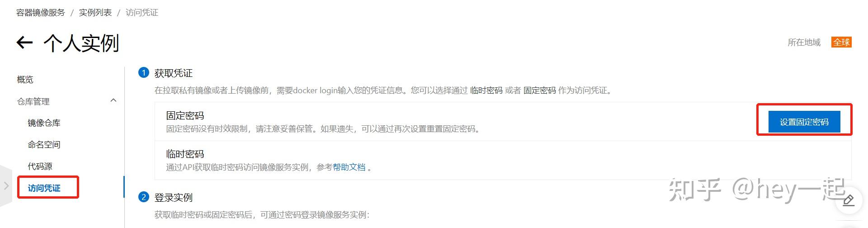Click the step 2 circle icon
This screenshot has height=228, width=868.
(x=144, y=197)
